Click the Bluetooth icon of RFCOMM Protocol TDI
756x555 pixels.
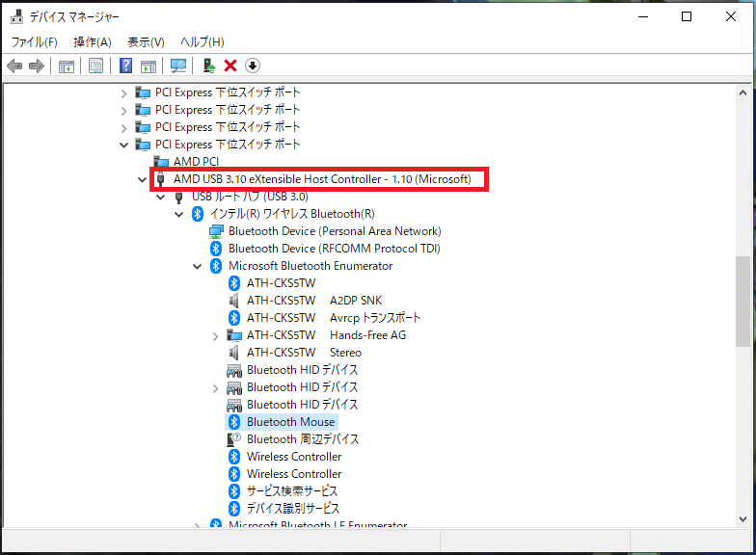pyautogui.click(x=216, y=249)
